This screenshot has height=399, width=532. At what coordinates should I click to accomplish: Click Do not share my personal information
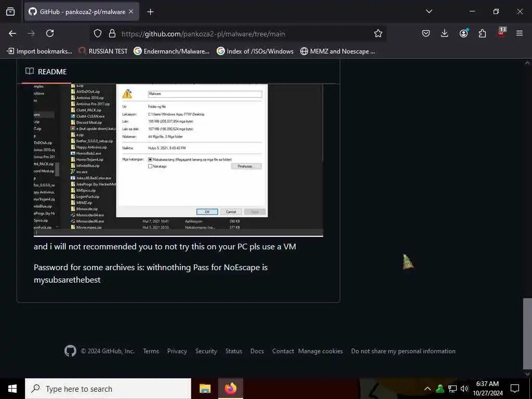pos(403,351)
